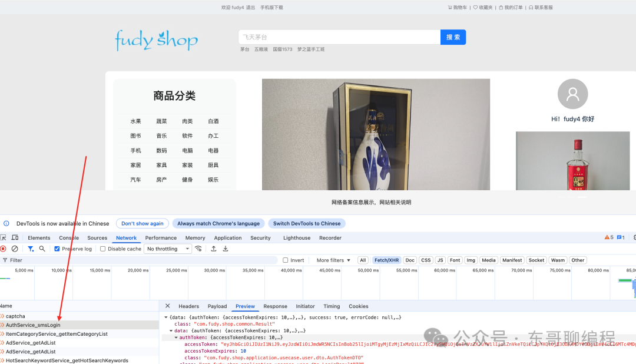Enable the Disable cache checkbox
The height and width of the screenshot is (364, 636).
(102, 249)
